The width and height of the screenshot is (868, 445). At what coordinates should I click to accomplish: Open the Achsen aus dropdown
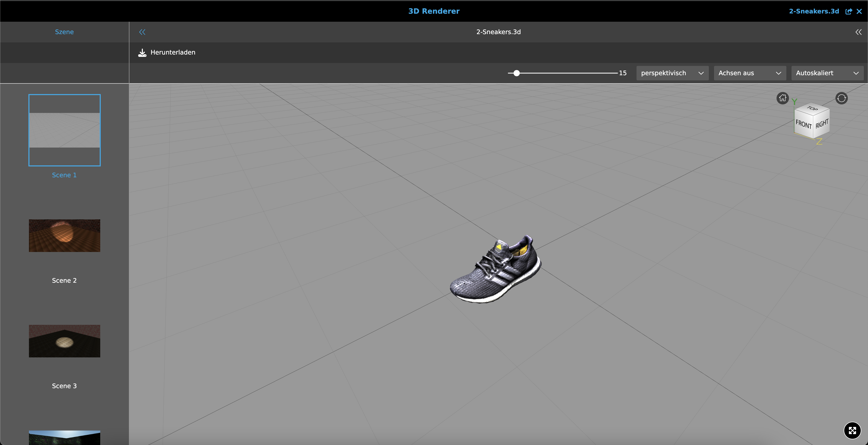point(750,73)
